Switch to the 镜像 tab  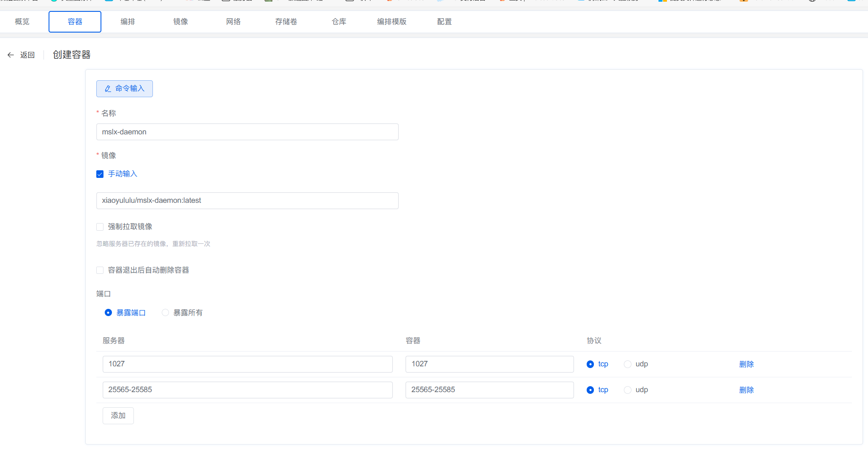pos(180,22)
